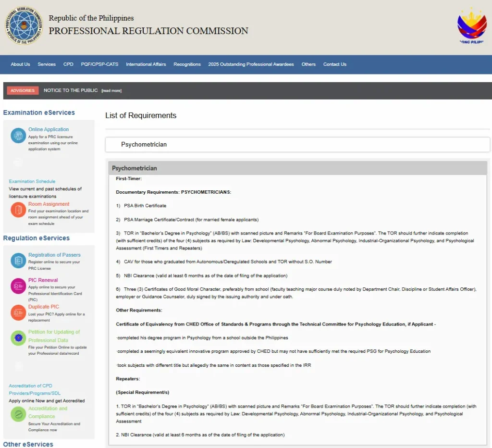Open the Online Application link
The height and width of the screenshot is (448, 492).
[x=49, y=129]
